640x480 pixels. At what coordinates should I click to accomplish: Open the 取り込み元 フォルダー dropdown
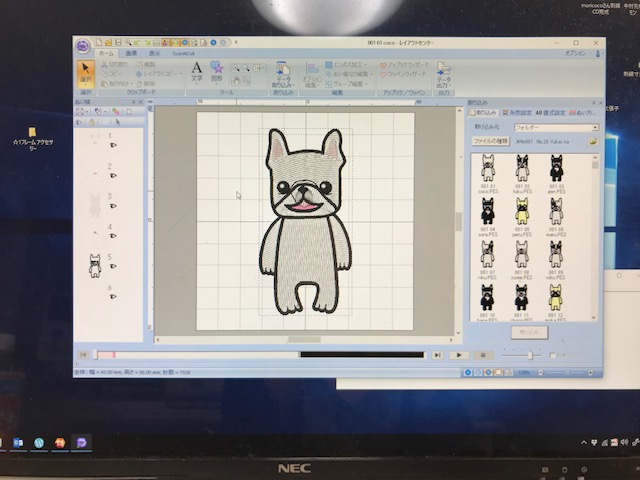point(556,128)
